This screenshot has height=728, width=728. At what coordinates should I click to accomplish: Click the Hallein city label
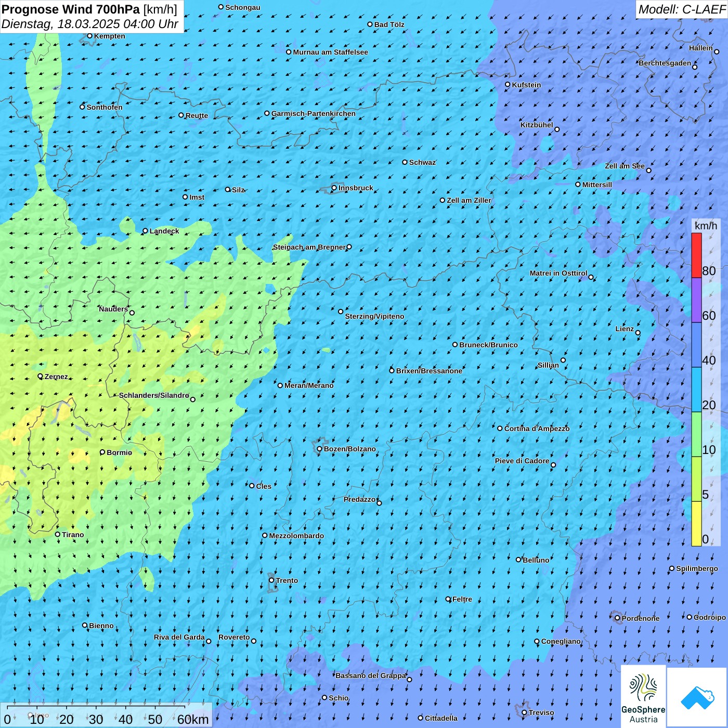click(700, 48)
